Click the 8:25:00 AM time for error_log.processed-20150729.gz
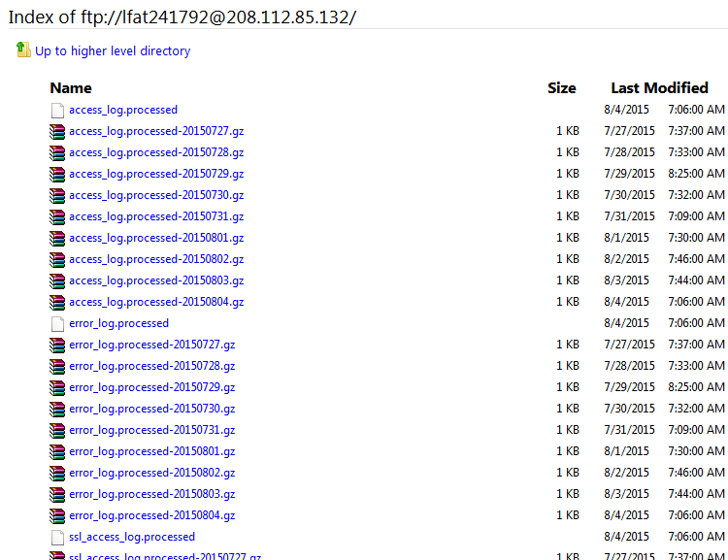728x560 pixels. pyautogui.click(x=696, y=387)
